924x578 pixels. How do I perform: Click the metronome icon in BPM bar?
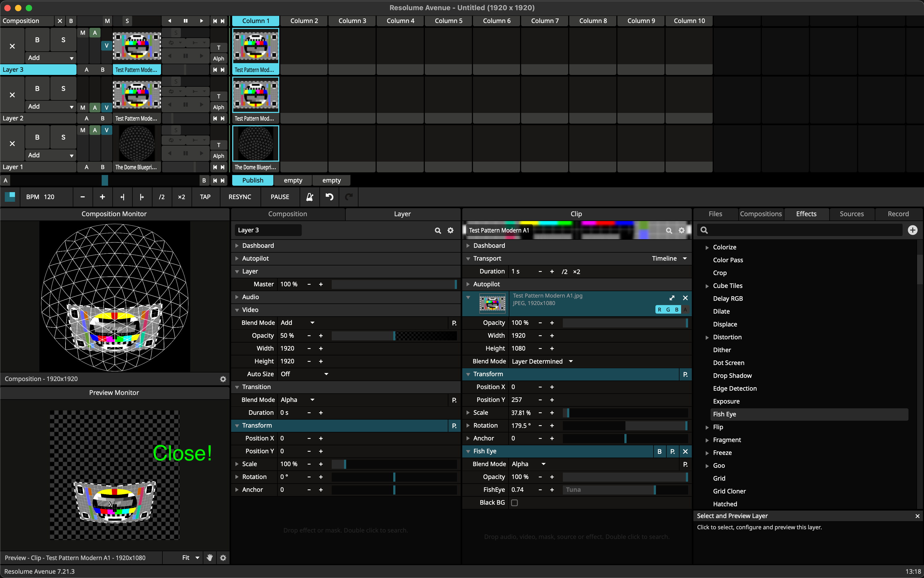coord(310,197)
